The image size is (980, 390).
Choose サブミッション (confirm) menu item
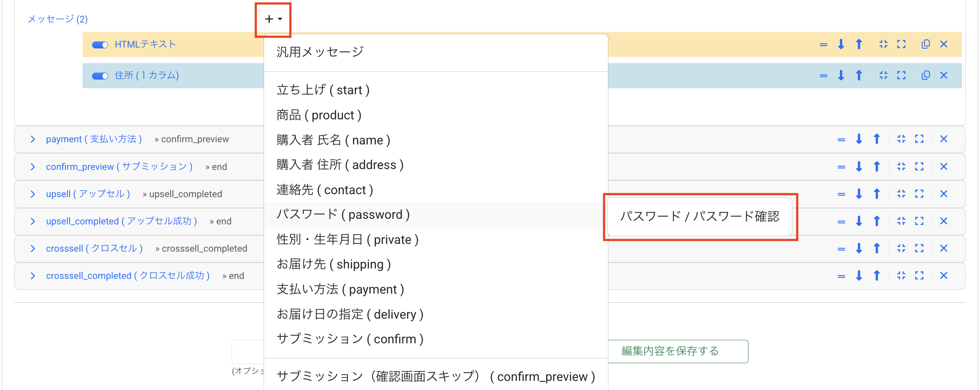click(x=436, y=339)
